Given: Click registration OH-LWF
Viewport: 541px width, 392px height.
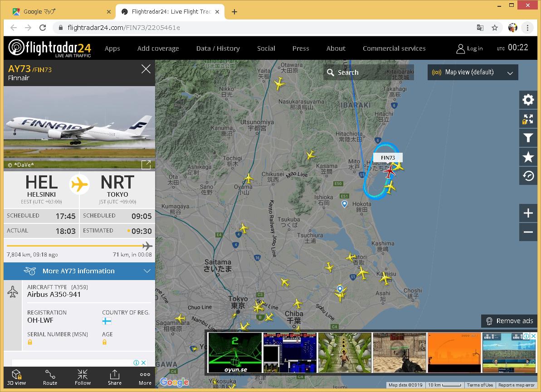Looking at the screenshot, I should click(40, 320).
